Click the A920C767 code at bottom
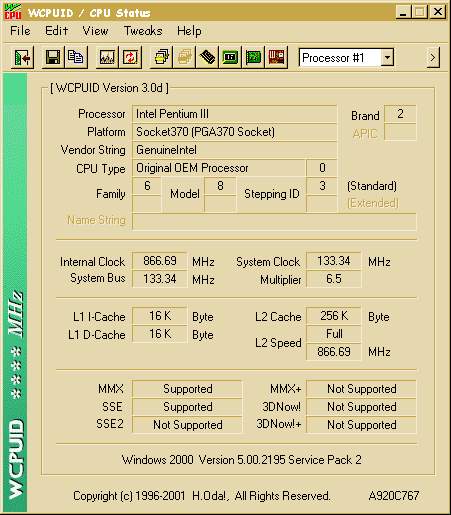Viewport: 451px width, 515px height. [x=394, y=496]
